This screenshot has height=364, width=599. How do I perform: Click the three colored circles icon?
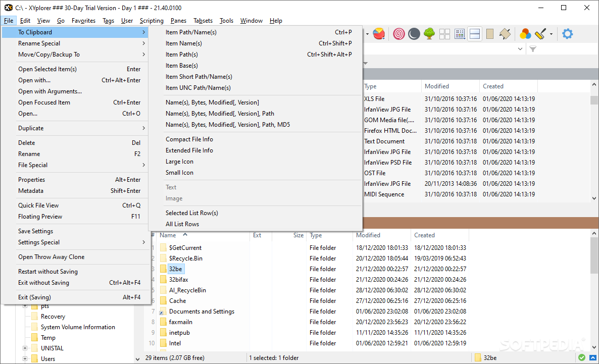(525, 34)
